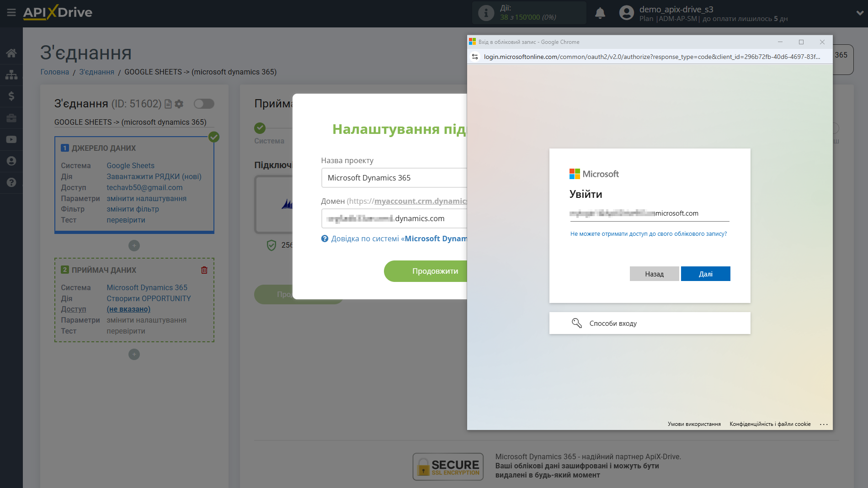
Task: Click the green Продовжити button
Action: 426,271
